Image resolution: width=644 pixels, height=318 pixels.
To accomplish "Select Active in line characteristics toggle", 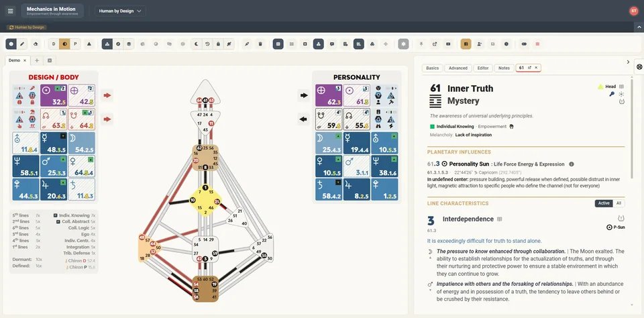I will (604, 203).
